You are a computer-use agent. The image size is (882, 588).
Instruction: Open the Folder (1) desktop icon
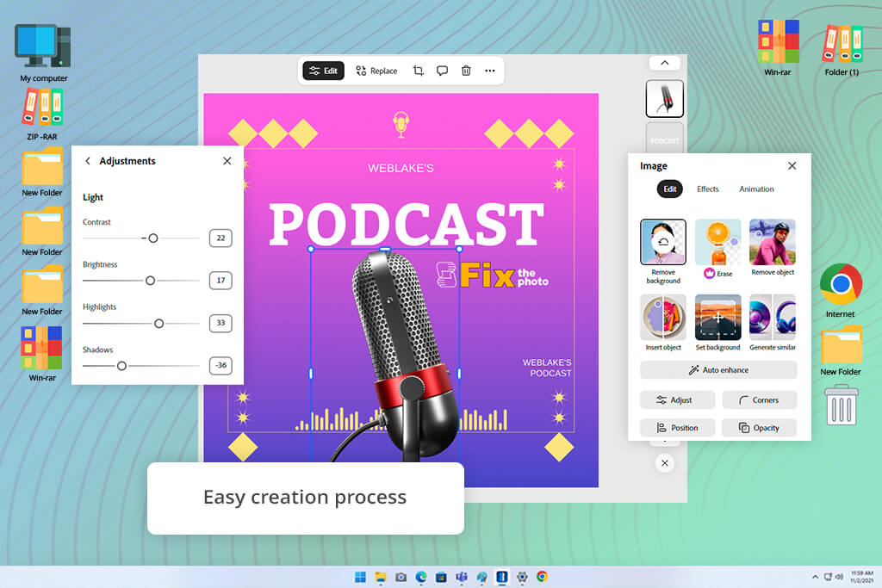click(x=842, y=49)
